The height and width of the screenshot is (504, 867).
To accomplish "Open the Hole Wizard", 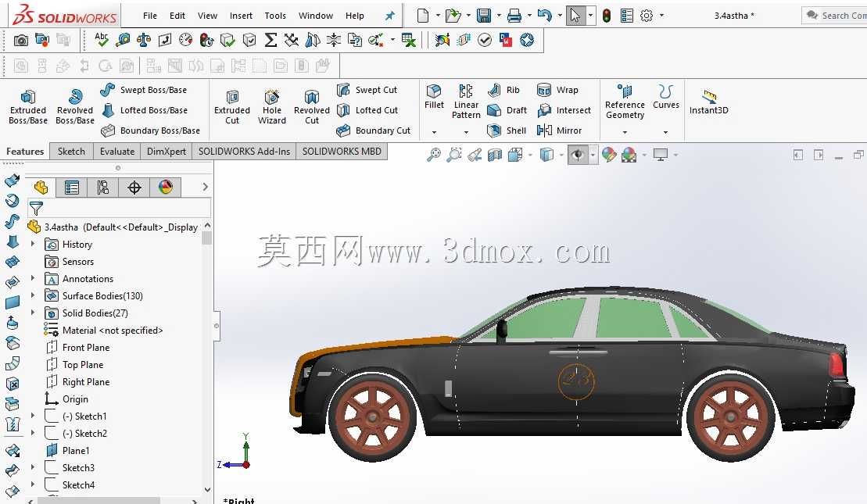I will pyautogui.click(x=271, y=106).
